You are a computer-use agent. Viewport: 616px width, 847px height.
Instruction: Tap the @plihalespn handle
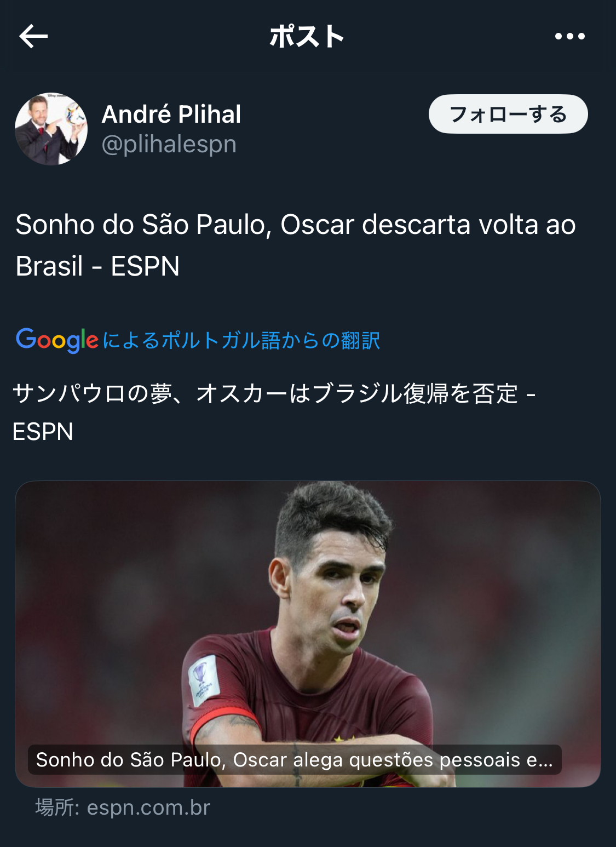pos(169,144)
